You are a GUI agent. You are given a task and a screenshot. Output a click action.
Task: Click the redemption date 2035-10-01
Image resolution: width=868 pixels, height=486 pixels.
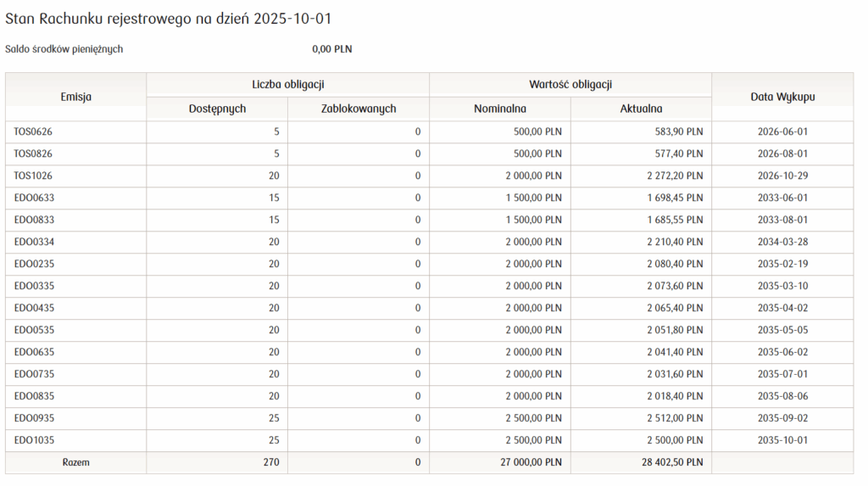point(782,440)
